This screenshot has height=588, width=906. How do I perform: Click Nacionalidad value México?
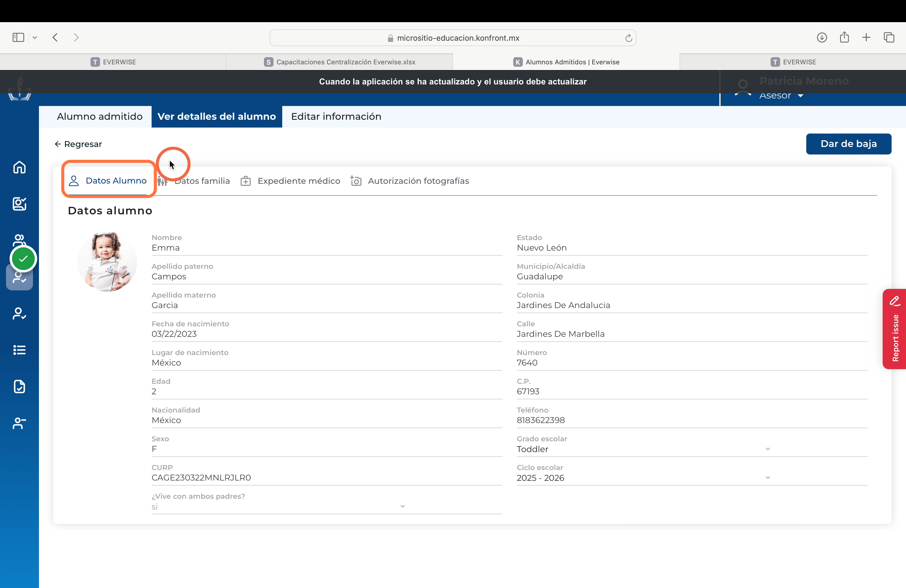166,420
